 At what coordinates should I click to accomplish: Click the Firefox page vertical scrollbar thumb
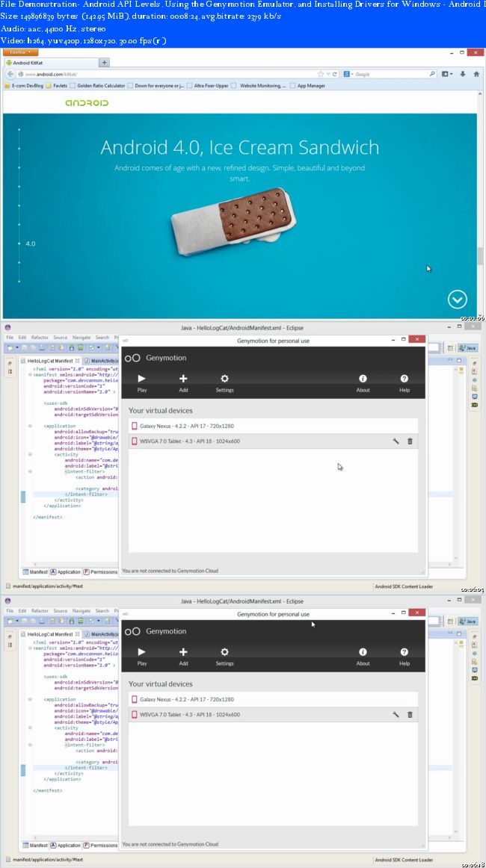click(480, 256)
